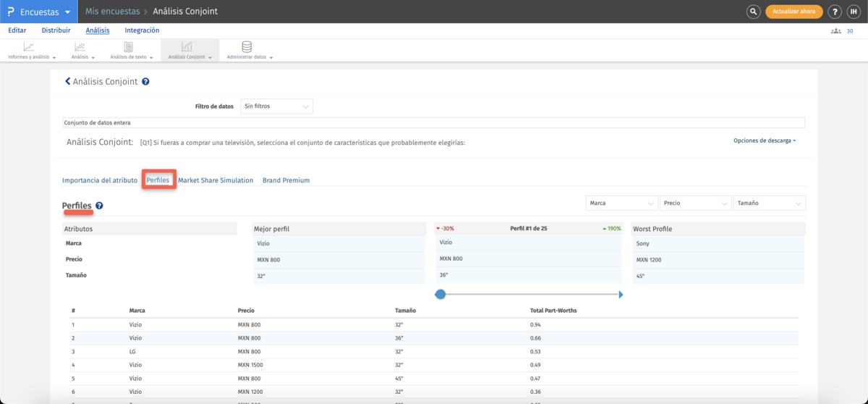Click the respondents count people icon
The width and height of the screenshot is (868, 404).
click(836, 31)
